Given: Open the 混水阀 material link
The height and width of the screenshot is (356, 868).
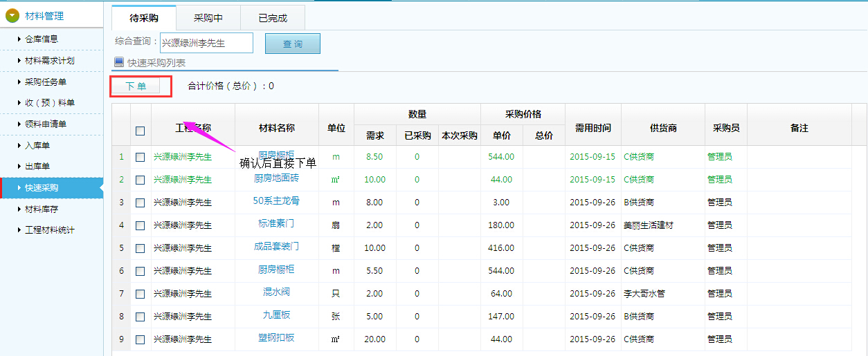Looking at the screenshot, I should [276, 292].
